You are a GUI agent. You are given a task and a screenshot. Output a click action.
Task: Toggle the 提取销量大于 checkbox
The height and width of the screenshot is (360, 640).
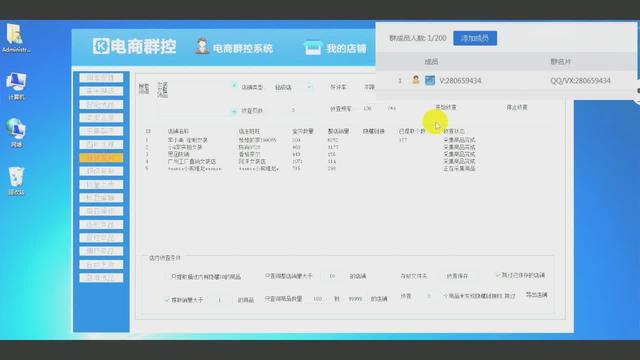tap(167, 300)
